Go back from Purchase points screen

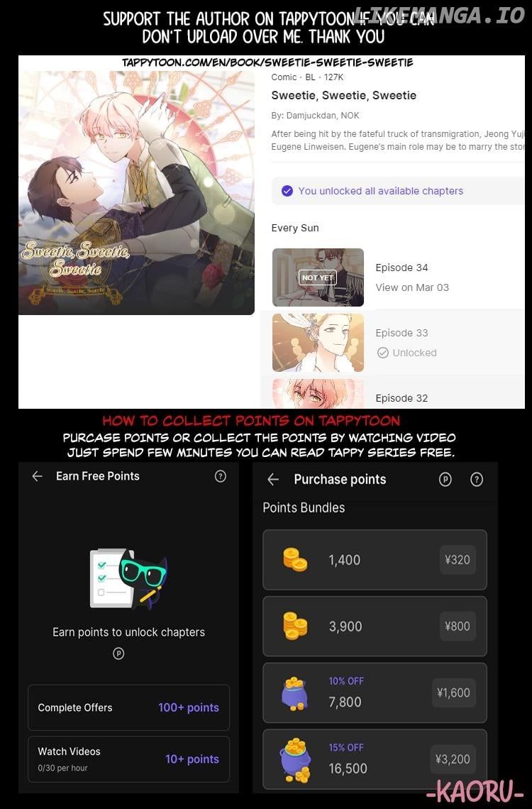coord(273,480)
